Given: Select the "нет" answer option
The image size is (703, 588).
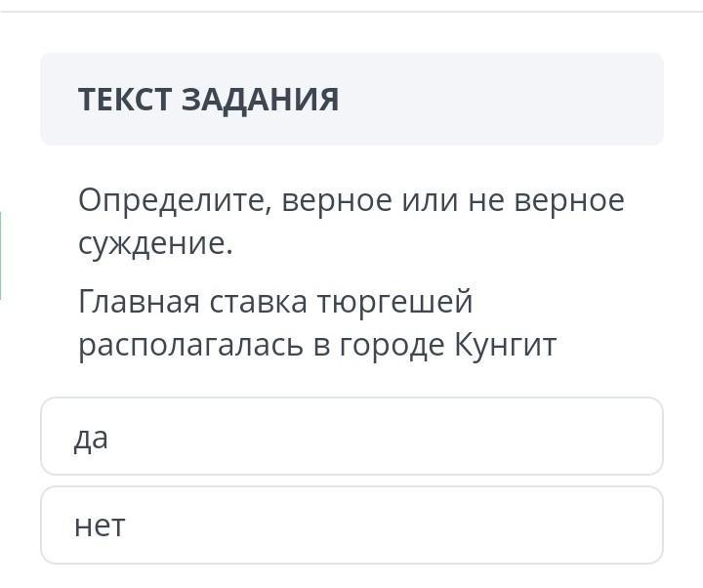Looking at the screenshot, I should (x=351, y=525).
